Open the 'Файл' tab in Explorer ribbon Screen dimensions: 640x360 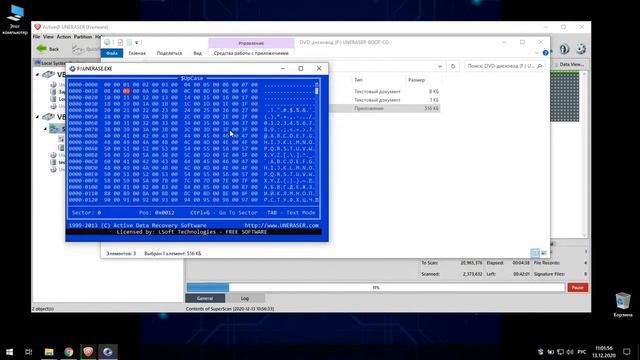click(x=112, y=53)
